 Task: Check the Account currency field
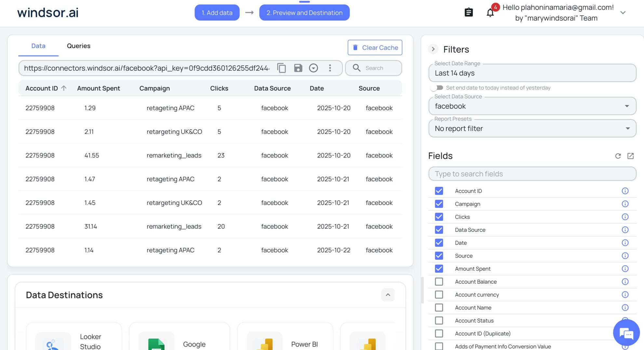tap(439, 294)
